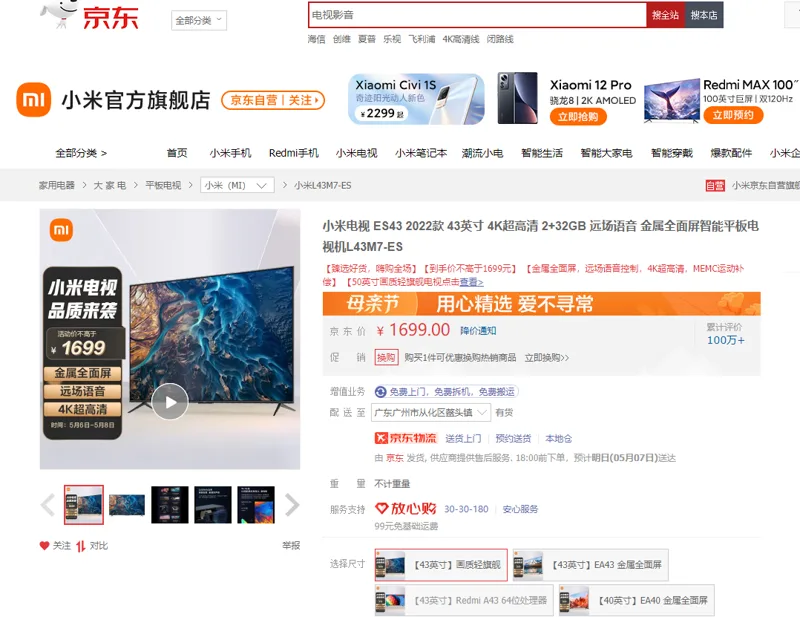This screenshot has width=800, height=617.
Task: Click the 飞利浦 hot search keyword
Action: (422, 39)
